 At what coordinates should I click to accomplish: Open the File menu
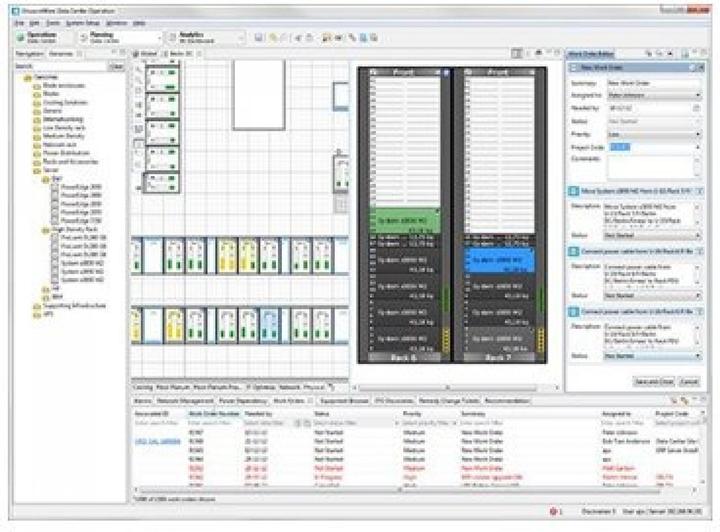pos(19,23)
